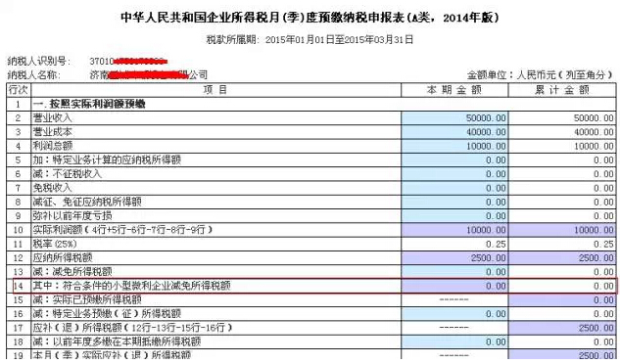Image resolution: width=620 pixels, height=364 pixels.
Task: Click the 利润总额 本期金额 input
Action: coord(454,146)
